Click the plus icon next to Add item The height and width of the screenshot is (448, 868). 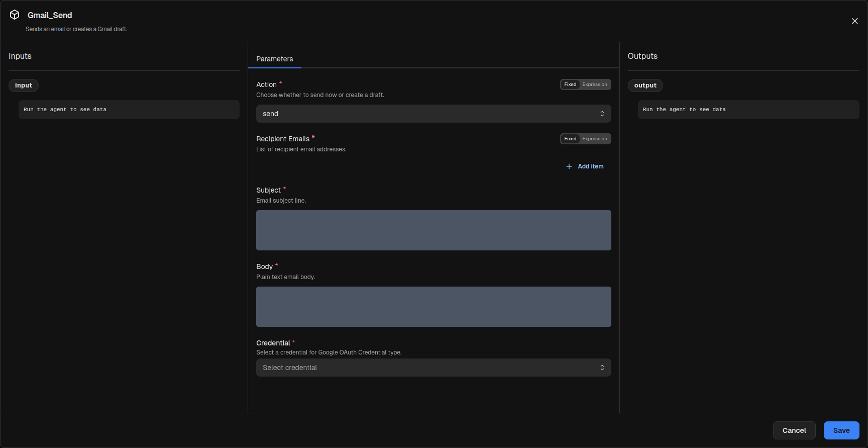(569, 166)
